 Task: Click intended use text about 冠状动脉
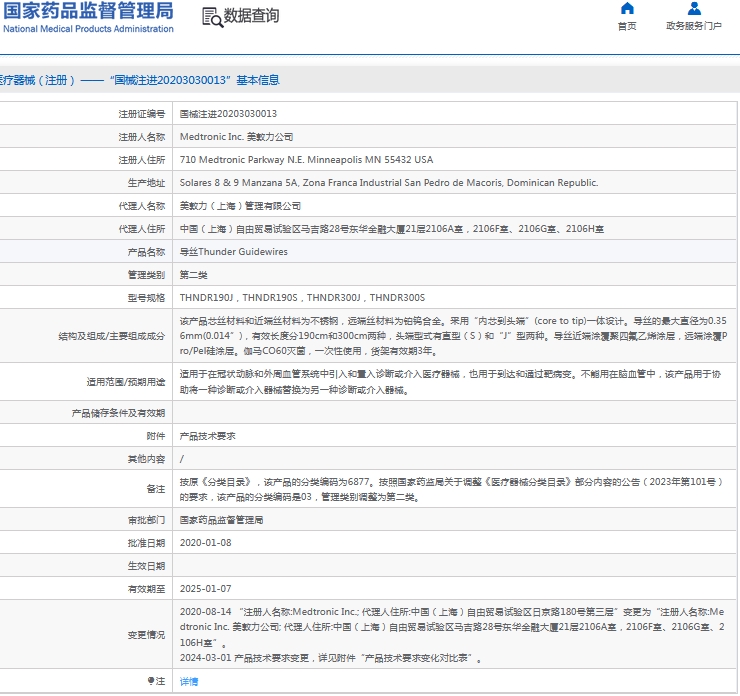click(450, 382)
